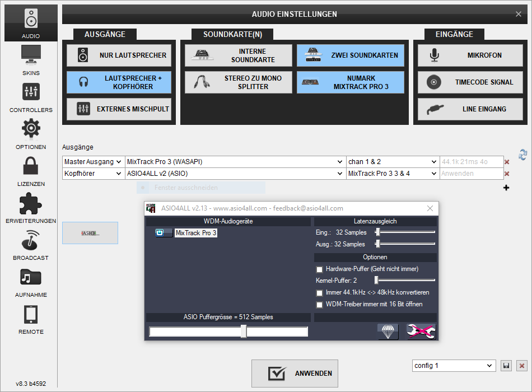Viewport: 532px width, 392px height.
Task: Add a new audio output row
Action: point(506,188)
